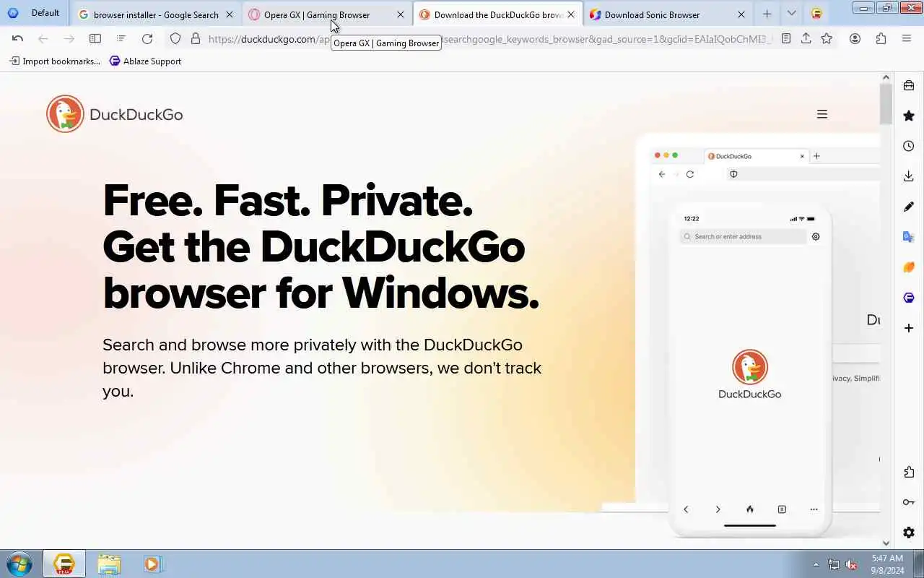Click the network tray icon
The image size is (924, 578).
pyautogui.click(x=834, y=564)
